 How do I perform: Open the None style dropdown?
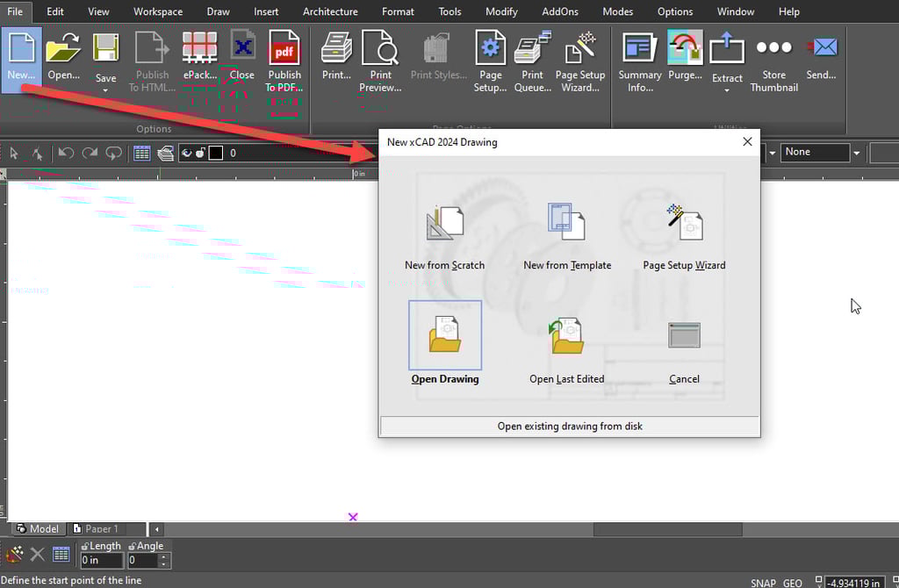[857, 153]
